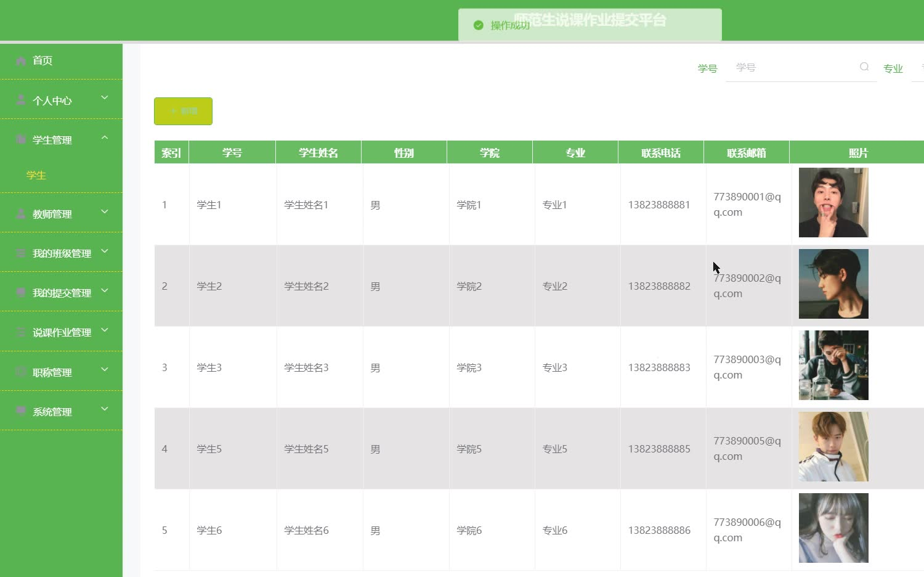This screenshot has height=577, width=924.
Task: Expand the 我的提交管理 chevron
Action: [x=105, y=291]
